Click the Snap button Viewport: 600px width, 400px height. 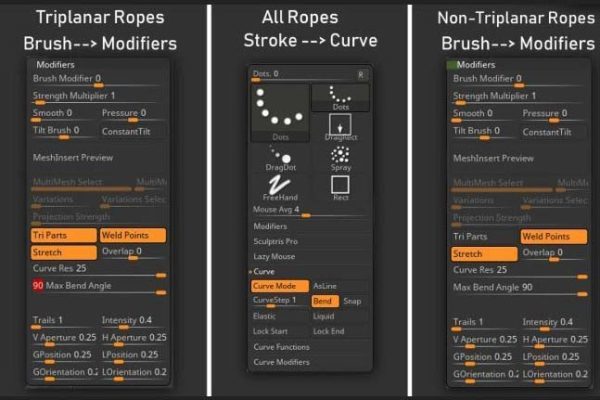click(x=353, y=301)
